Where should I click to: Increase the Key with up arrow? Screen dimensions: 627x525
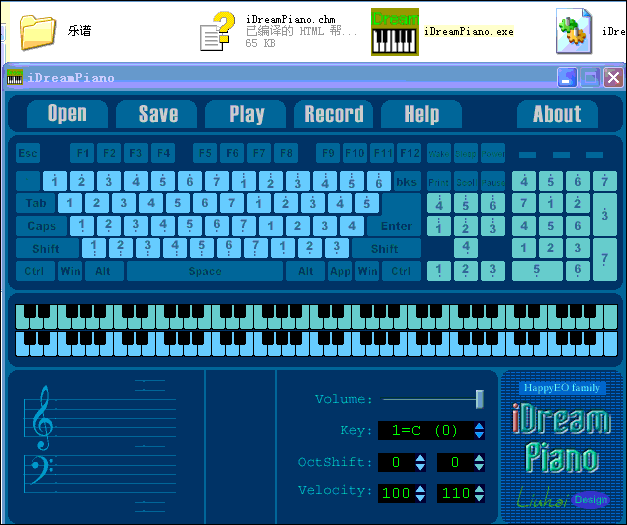(x=479, y=426)
